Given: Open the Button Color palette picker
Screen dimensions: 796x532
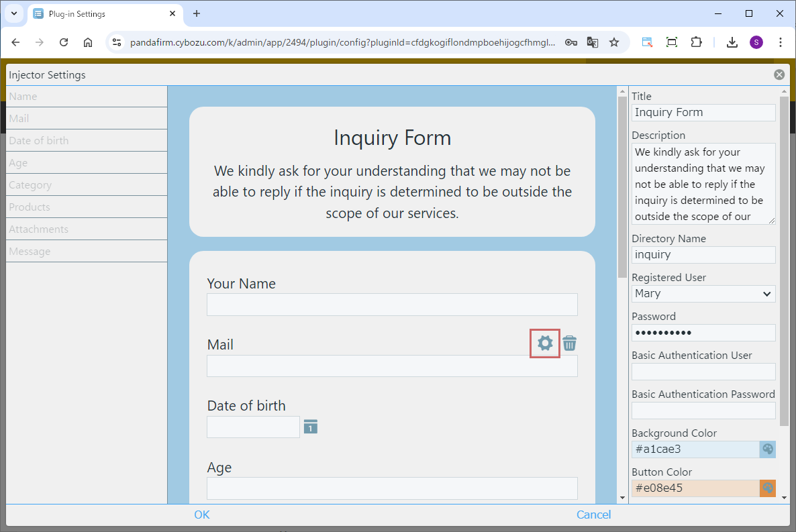Looking at the screenshot, I should 768,488.
